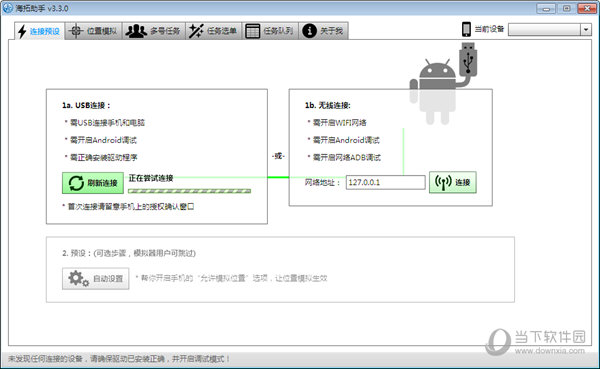Viewport: 600px width, 369px height.
Task: Select the 任务选单 tab
Action: 214,31
